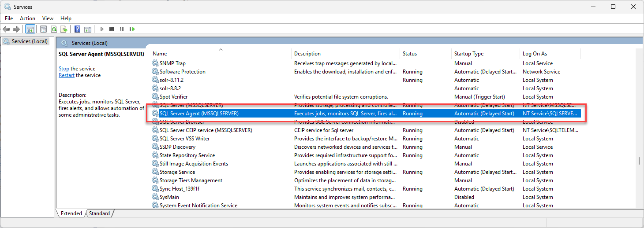This screenshot has width=644, height=228.
Task: Click the gear icon beside Software Protection
Action: (155, 72)
